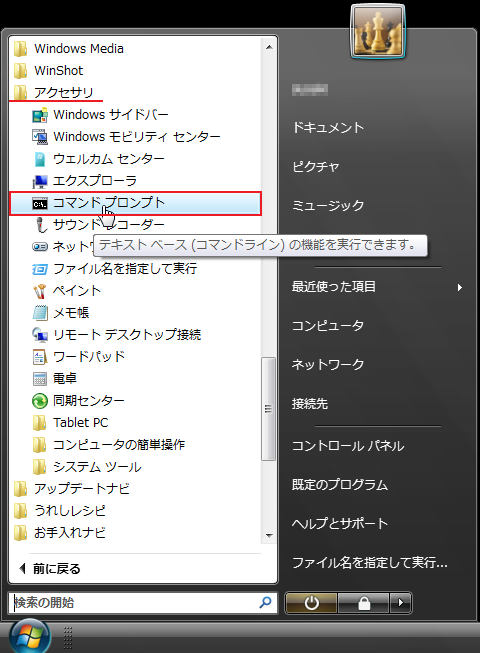This screenshot has height=653, width=480.
Task: Expand the システム ツール folder
Action: 97,467
